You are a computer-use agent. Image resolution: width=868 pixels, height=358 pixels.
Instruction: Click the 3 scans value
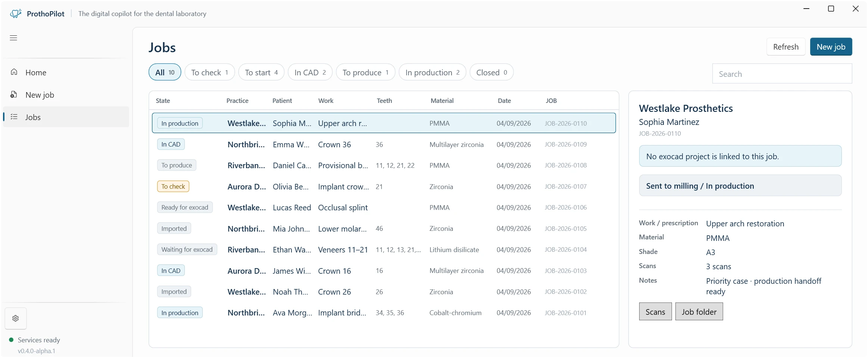point(719,266)
